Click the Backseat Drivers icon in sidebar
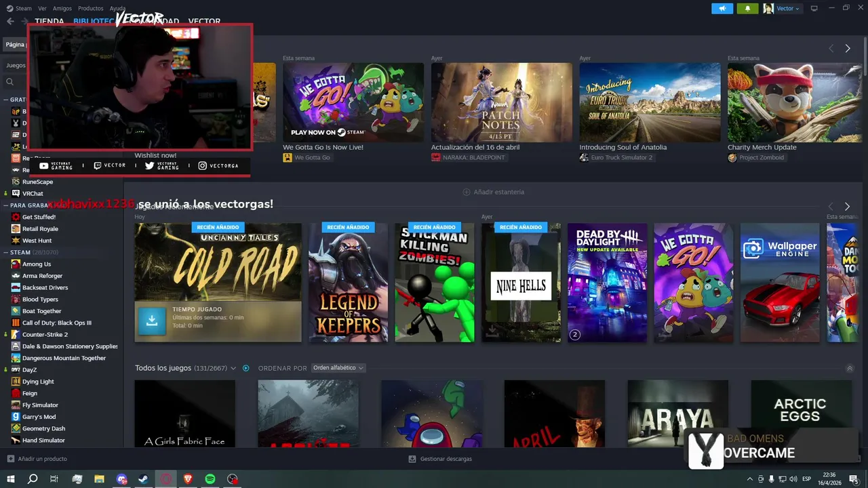Screen dimensions: 868x488 (16, 287)
